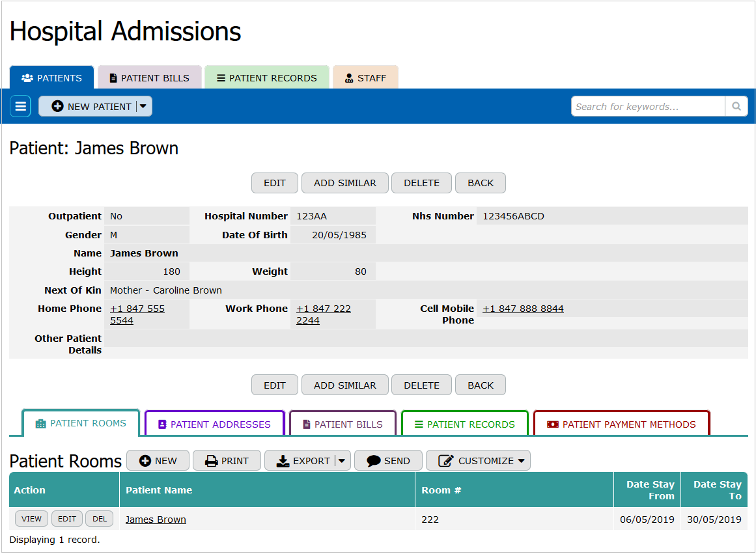Click New button in Patient Rooms

coord(158,461)
